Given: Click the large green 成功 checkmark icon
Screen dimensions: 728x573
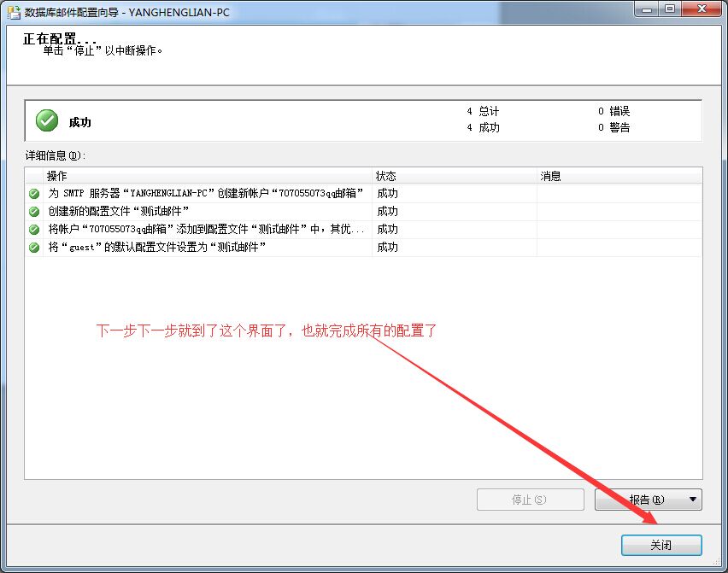Looking at the screenshot, I should (47, 121).
